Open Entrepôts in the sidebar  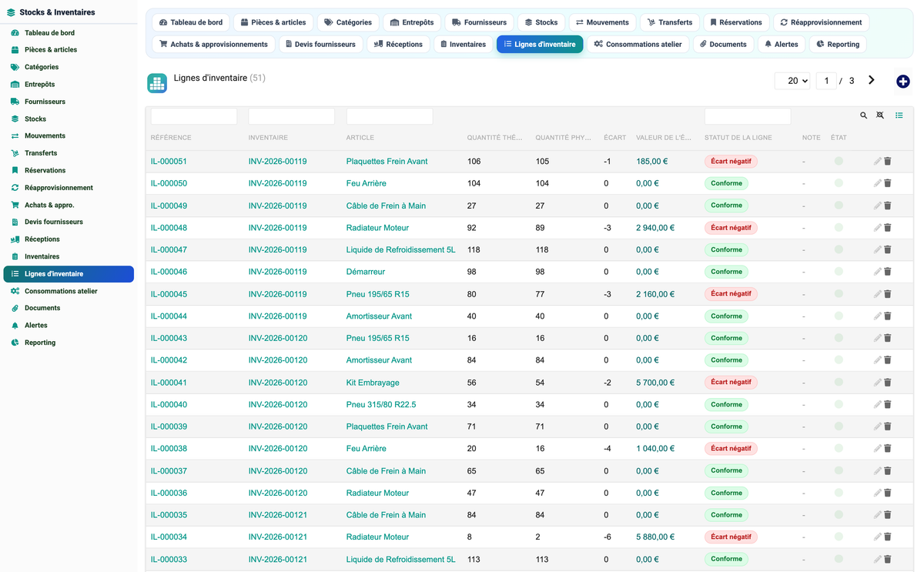pos(39,85)
